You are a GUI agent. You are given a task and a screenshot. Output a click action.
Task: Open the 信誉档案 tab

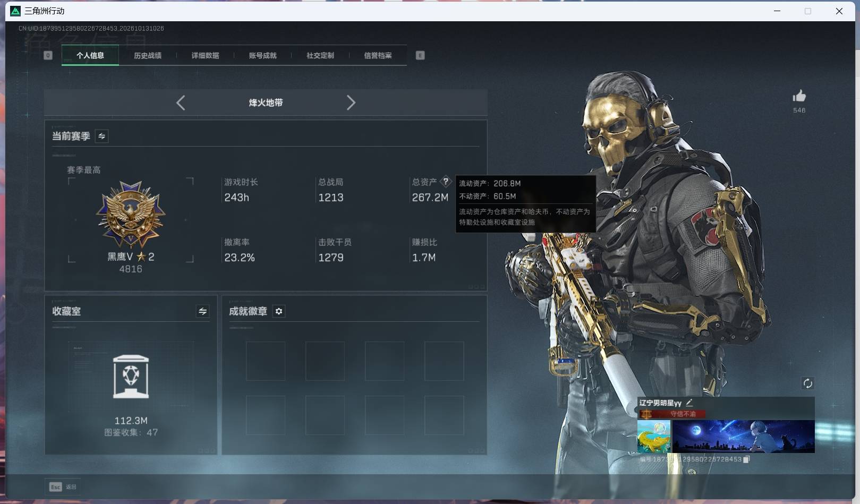click(378, 55)
